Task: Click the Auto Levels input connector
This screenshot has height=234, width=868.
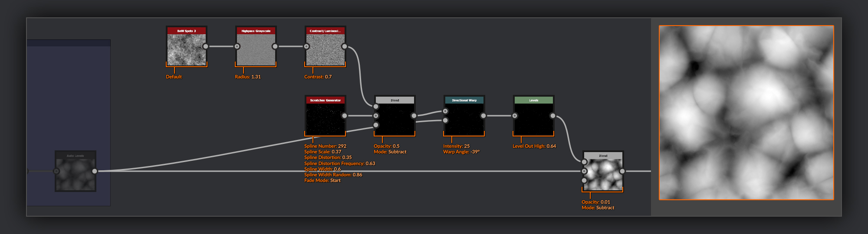Action: pos(56,171)
